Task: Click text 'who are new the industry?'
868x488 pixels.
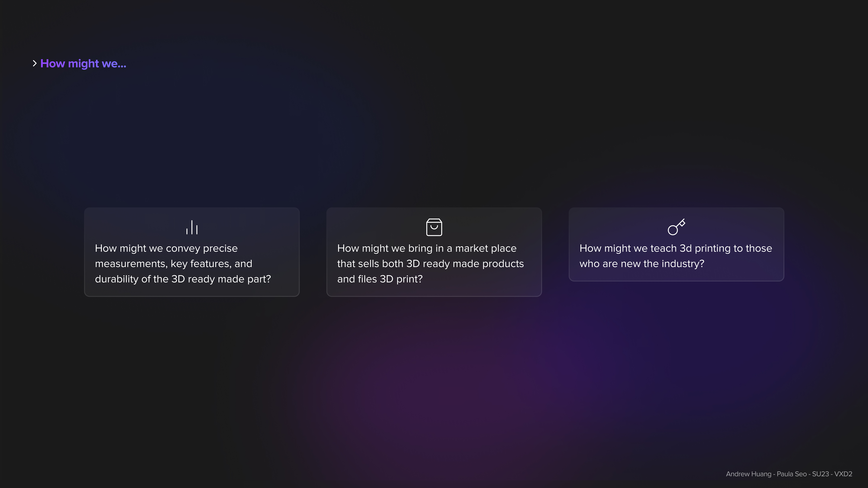Action: coord(642,264)
